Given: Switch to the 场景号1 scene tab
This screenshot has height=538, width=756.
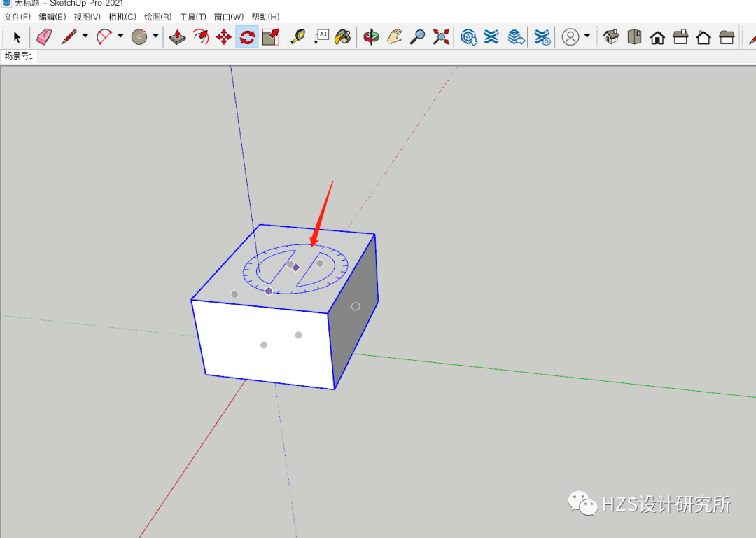Looking at the screenshot, I should pyautogui.click(x=18, y=56).
